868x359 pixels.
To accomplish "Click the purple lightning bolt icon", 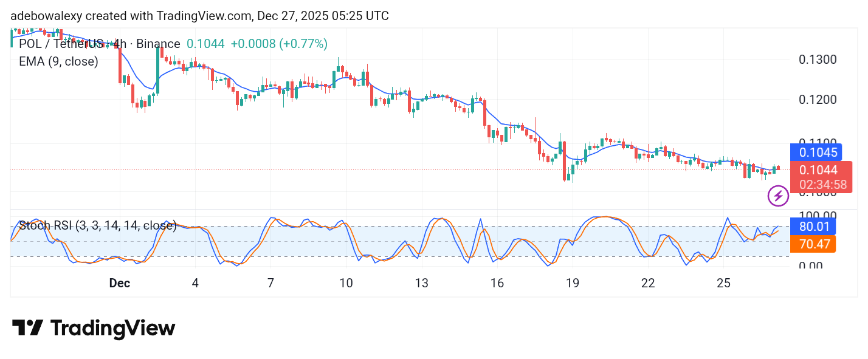I will coord(778,196).
